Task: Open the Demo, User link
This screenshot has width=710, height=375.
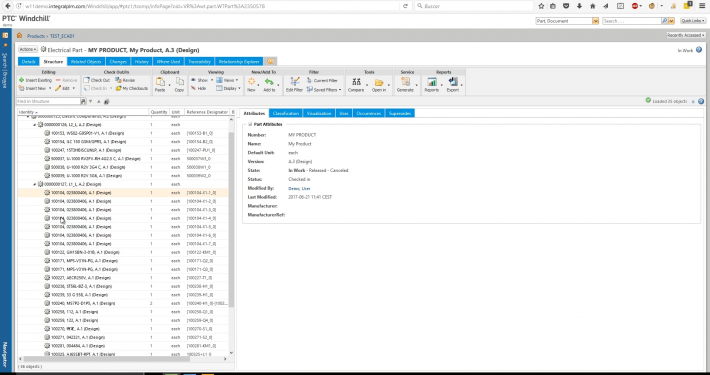Action: pyautogui.click(x=299, y=188)
